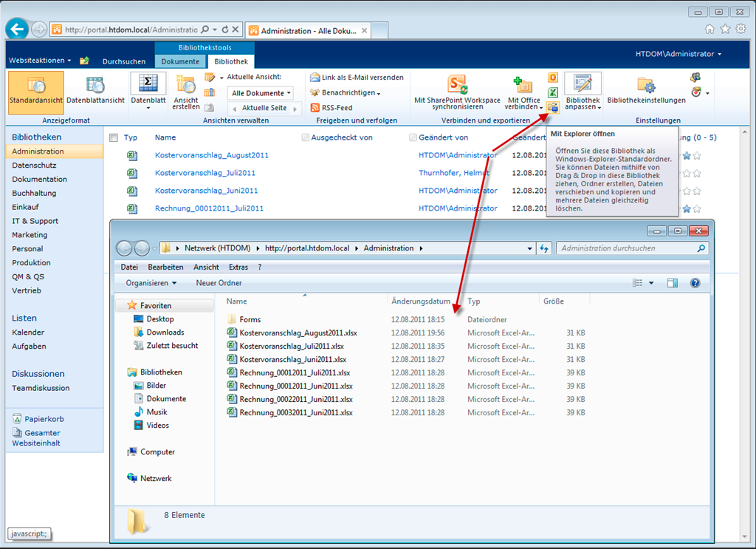Open the Alle Dokumente view dropdown
The width and height of the screenshot is (756, 549).
click(x=260, y=93)
